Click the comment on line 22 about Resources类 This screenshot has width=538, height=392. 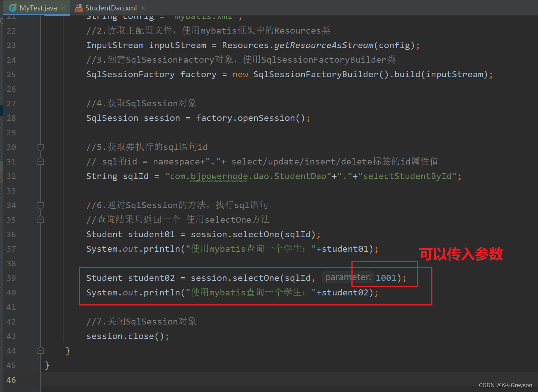pos(208,31)
